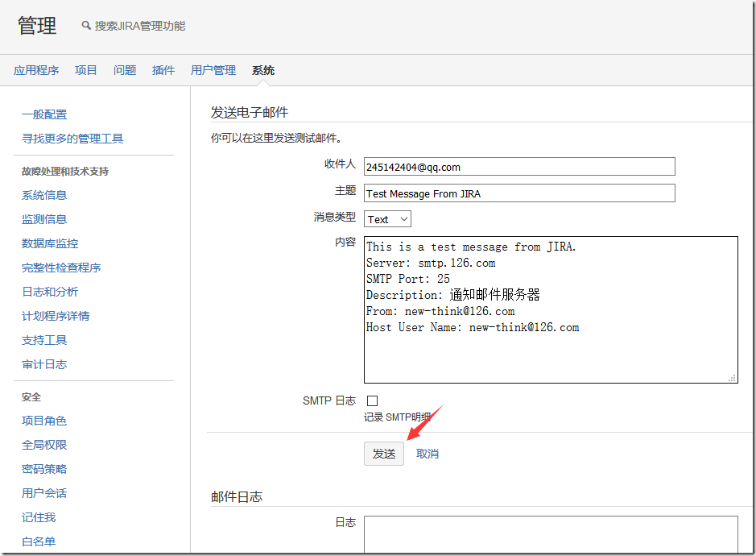Click the 取消 link

click(x=428, y=454)
